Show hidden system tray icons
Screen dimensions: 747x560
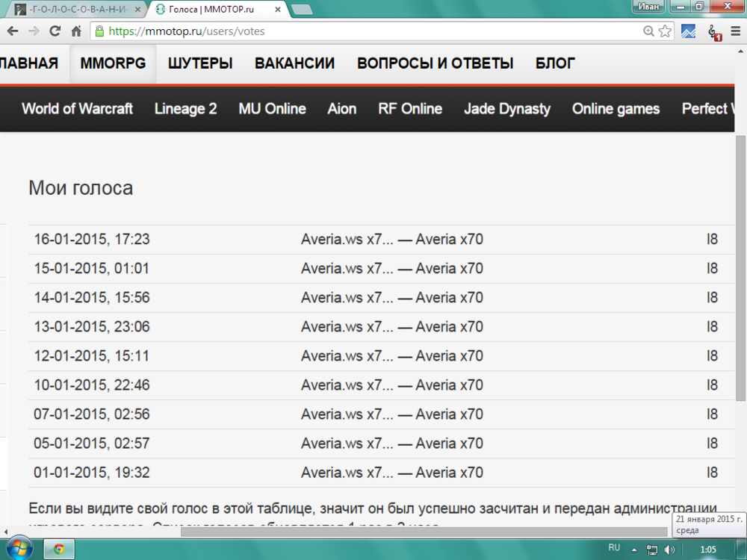(635, 550)
